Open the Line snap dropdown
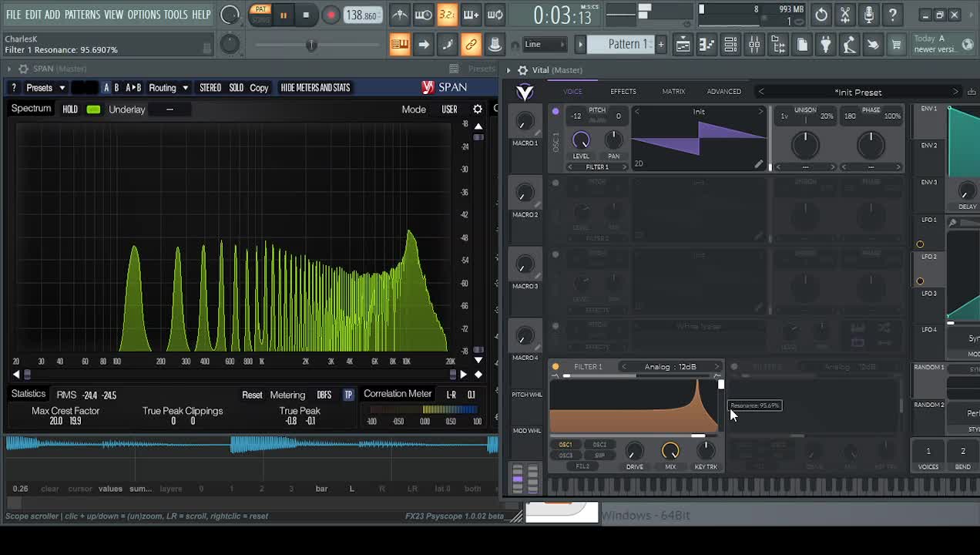Screen dimensions: 980x555 [x=545, y=44]
